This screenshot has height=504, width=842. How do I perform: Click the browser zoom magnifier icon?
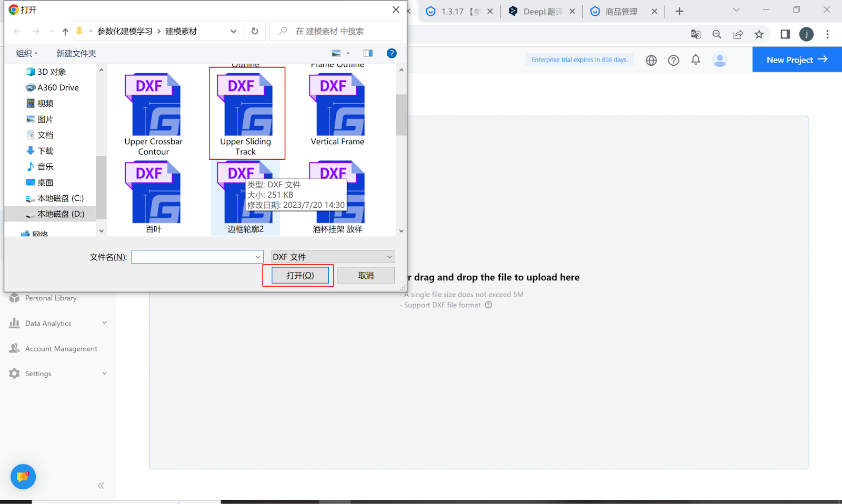(x=717, y=34)
